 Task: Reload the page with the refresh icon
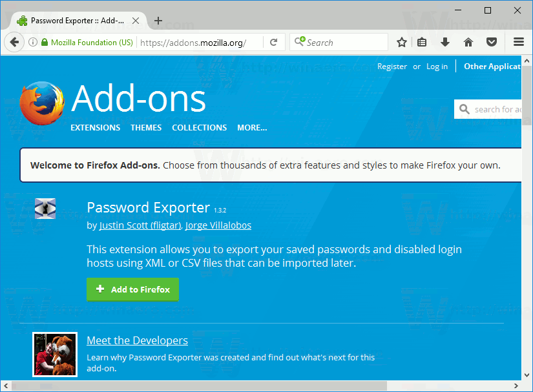(274, 42)
